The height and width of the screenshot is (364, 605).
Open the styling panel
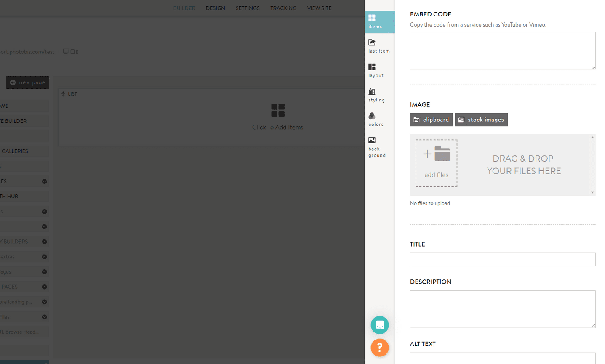(x=376, y=95)
